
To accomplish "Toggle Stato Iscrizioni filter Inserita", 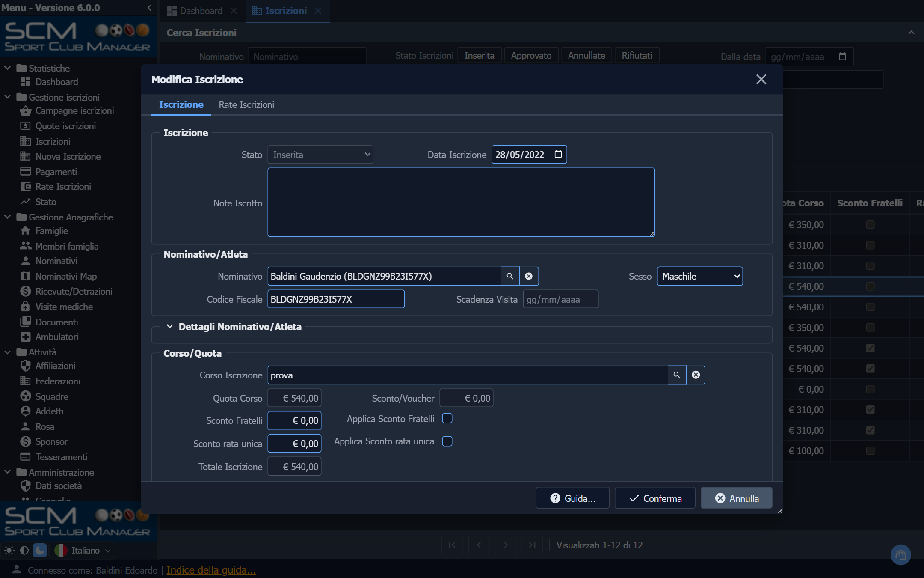I will point(479,55).
